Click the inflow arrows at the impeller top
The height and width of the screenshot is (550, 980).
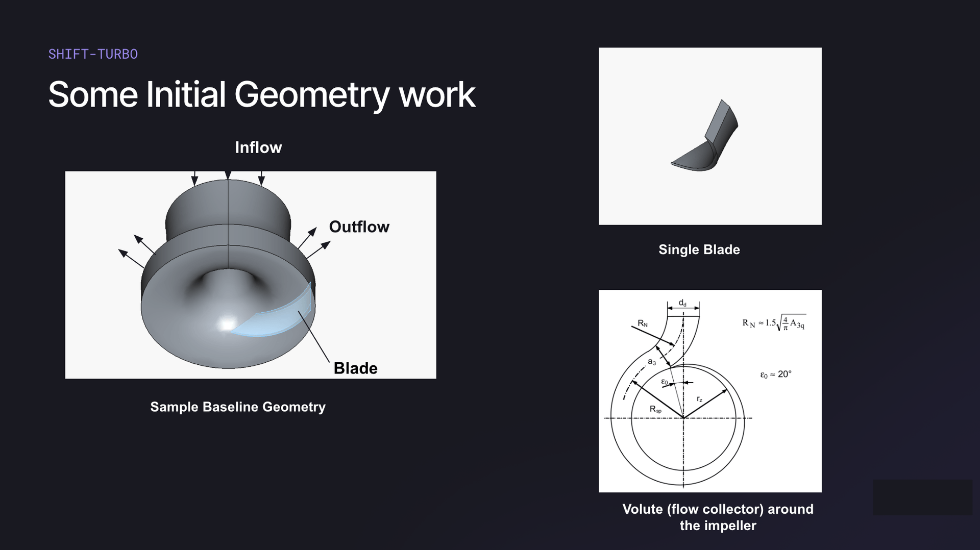click(x=228, y=178)
